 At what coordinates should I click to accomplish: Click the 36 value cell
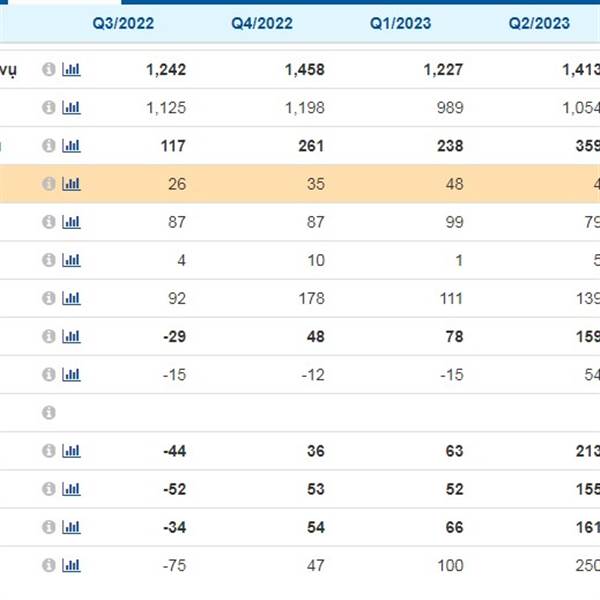click(316, 451)
